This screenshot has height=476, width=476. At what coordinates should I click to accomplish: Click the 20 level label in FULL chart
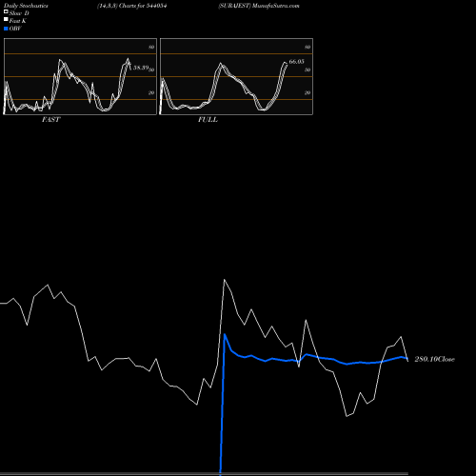(307, 92)
